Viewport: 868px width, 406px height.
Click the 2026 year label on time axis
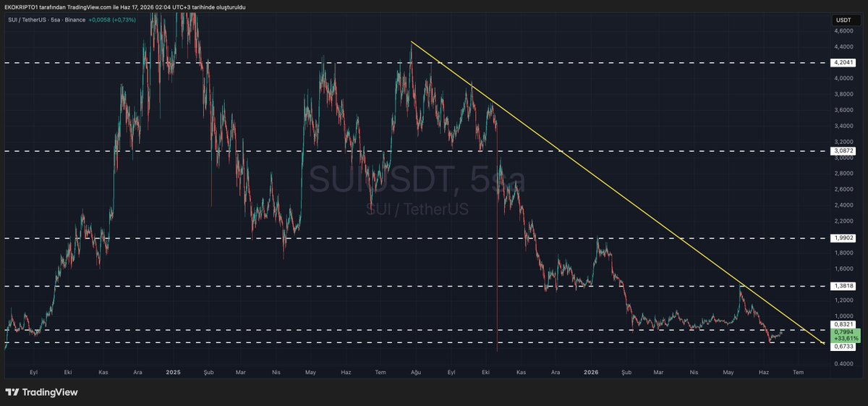[x=591, y=372]
